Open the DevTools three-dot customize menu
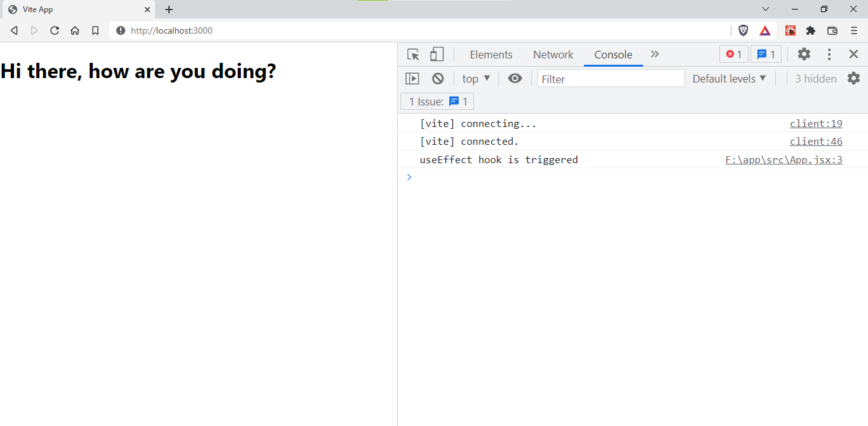 pos(829,55)
